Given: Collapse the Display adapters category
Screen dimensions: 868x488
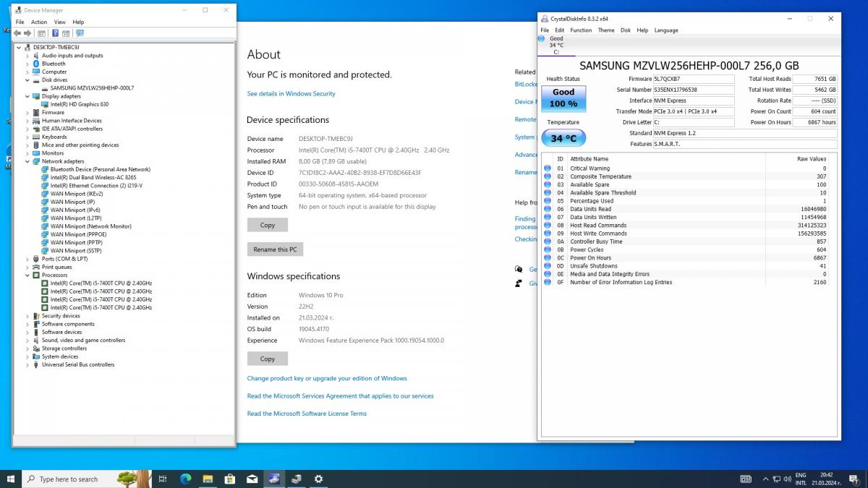Looking at the screenshot, I should (x=27, y=96).
